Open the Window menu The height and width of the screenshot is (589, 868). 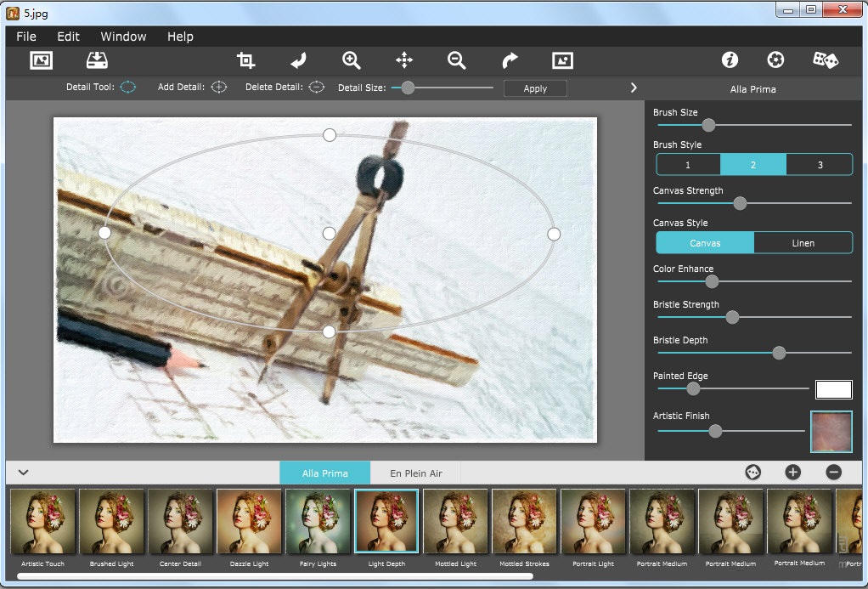point(123,37)
